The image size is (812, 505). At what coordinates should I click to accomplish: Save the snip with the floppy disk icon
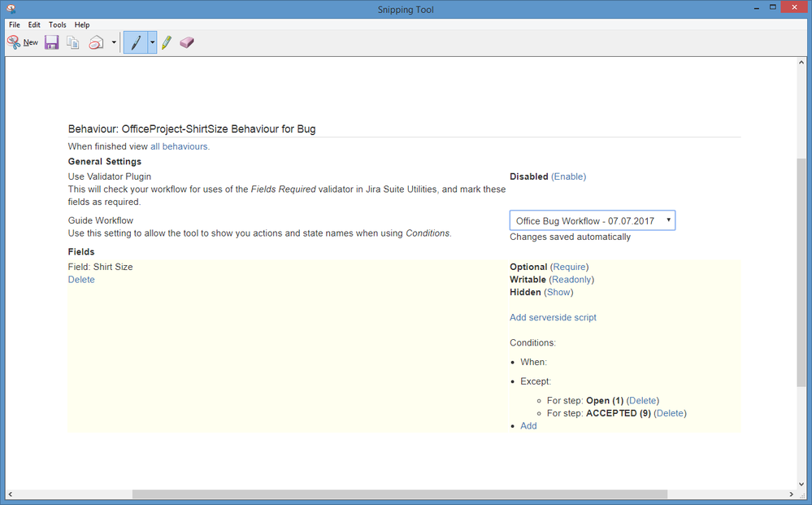click(x=52, y=42)
